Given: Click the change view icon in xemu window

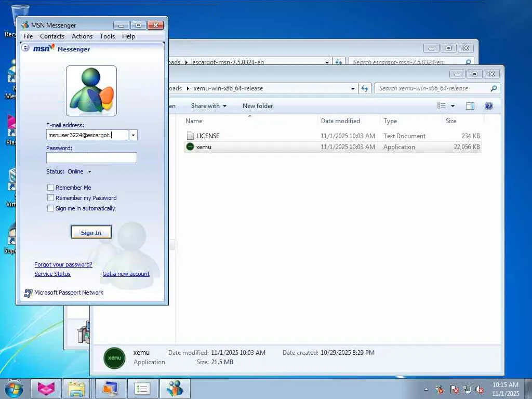Looking at the screenshot, I should click(442, 106).
